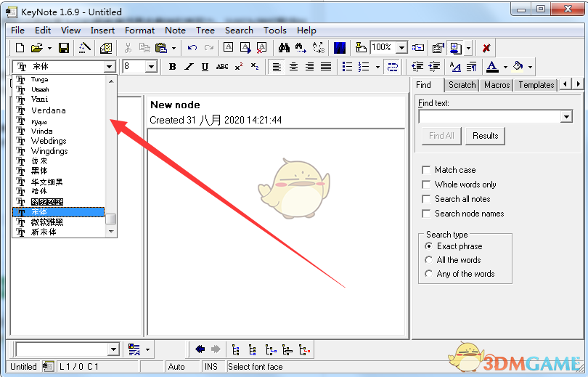This screenshot has height=377, width=588.
Task: Open the Format menu
Action: [139, 31]
